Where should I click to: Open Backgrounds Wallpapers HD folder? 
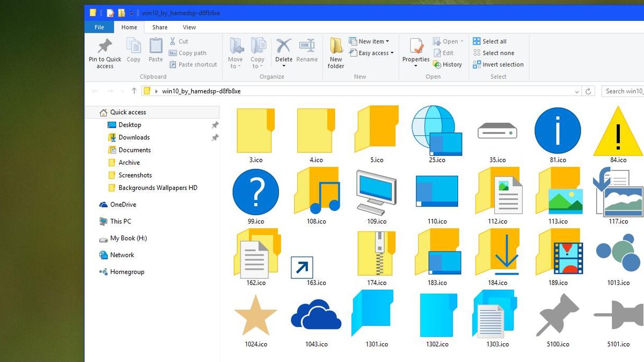tap(153, 188)
